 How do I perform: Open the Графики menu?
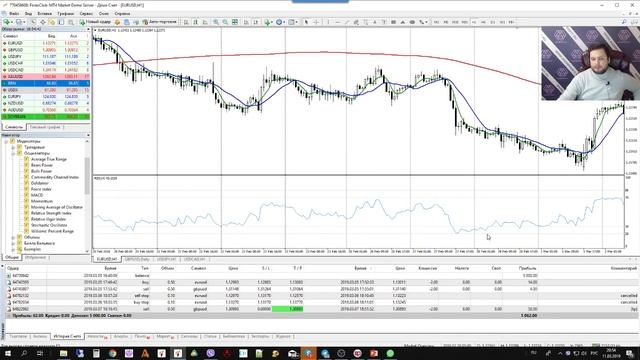[65, 13]
